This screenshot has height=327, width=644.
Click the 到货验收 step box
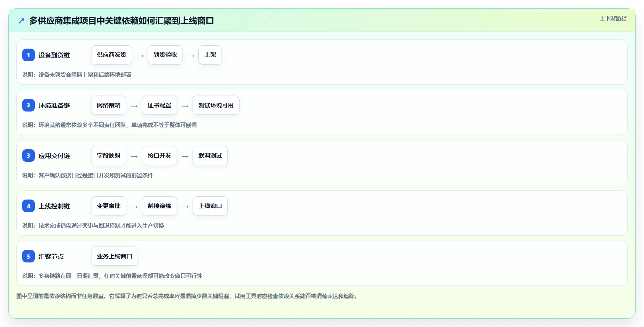pyautogui.click(x=165, y=55)
